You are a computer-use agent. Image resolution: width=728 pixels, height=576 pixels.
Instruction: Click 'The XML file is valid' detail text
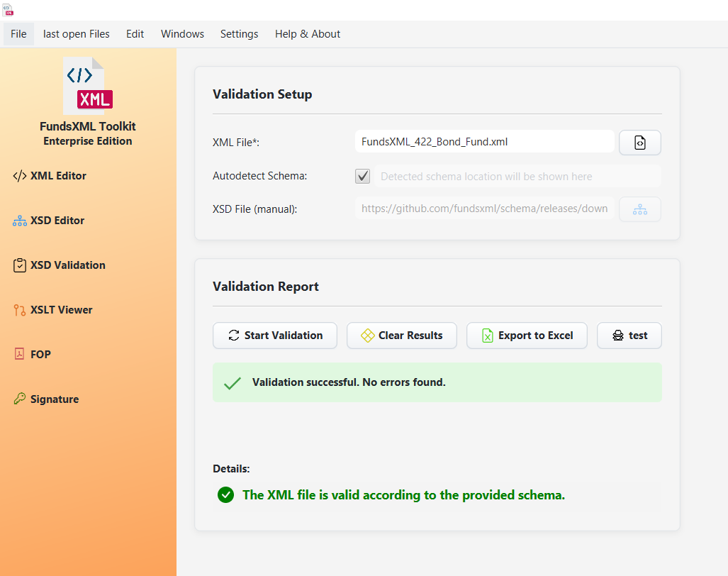(x=403, y=495)
